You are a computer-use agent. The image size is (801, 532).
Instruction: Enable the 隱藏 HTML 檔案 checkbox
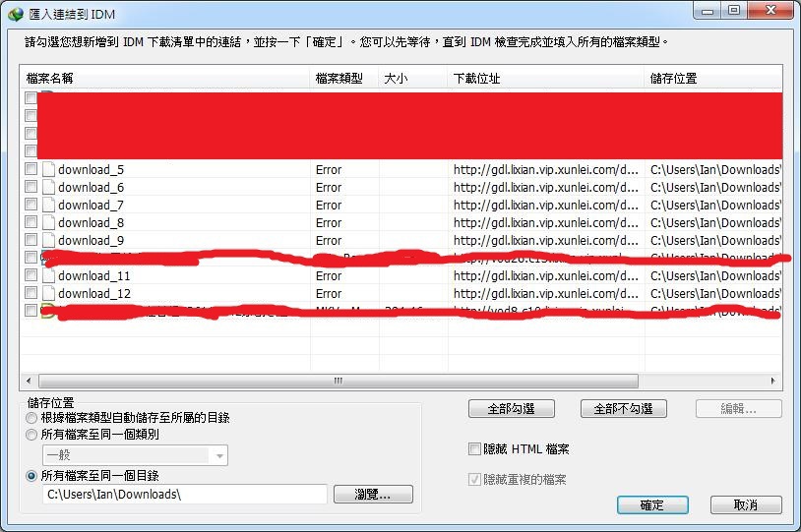pyautogui.click(x=474, y=448)
